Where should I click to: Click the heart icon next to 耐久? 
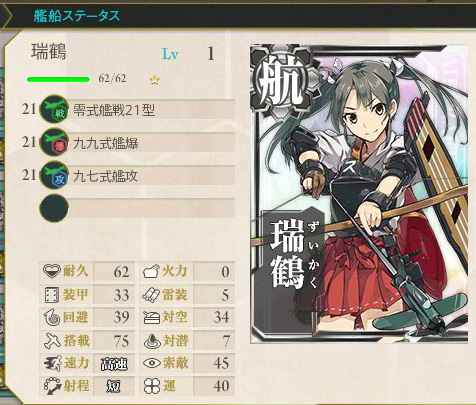(52, 271)
